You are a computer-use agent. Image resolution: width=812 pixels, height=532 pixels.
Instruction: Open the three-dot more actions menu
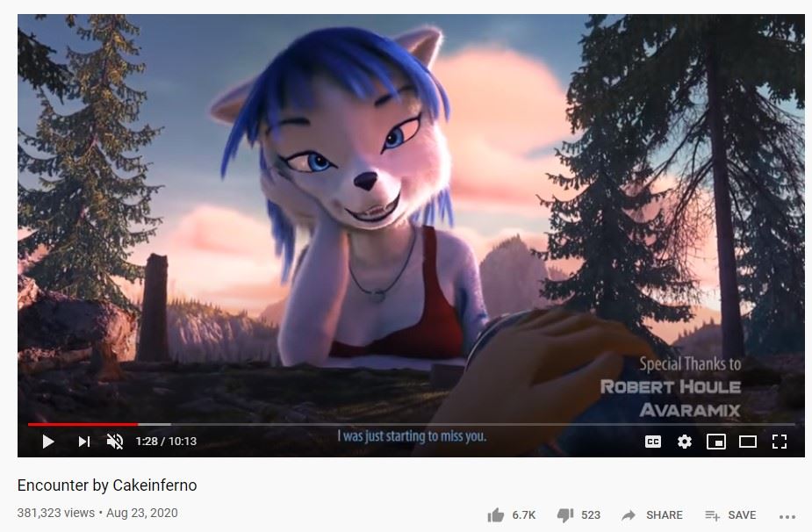click(x=787, y=516)
